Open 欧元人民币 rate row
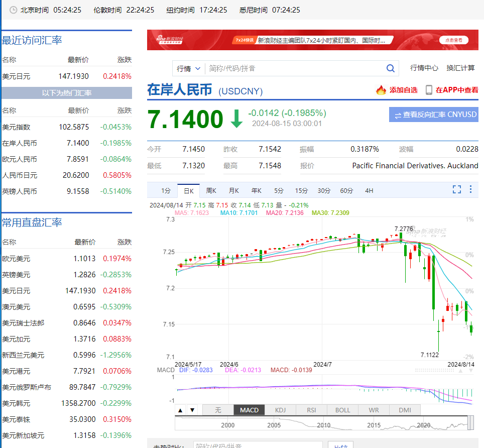This screenshot has width=484, height=448. [x=67, y=159]
